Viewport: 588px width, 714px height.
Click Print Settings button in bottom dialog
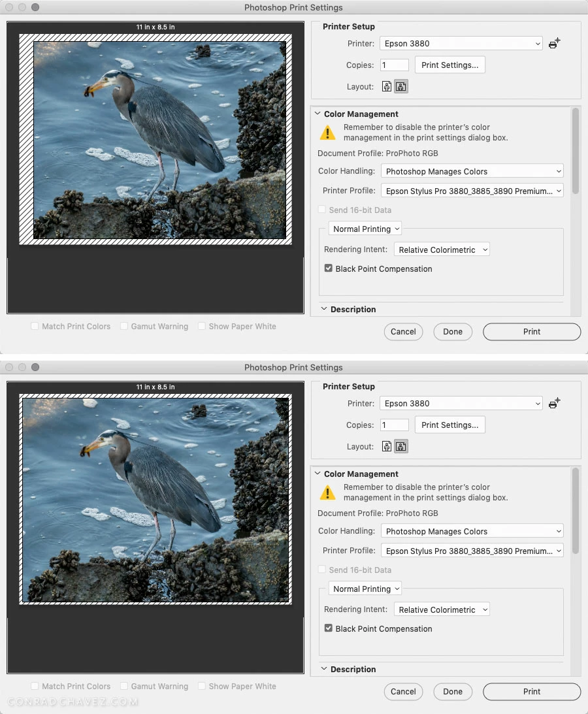click(450, 425)
